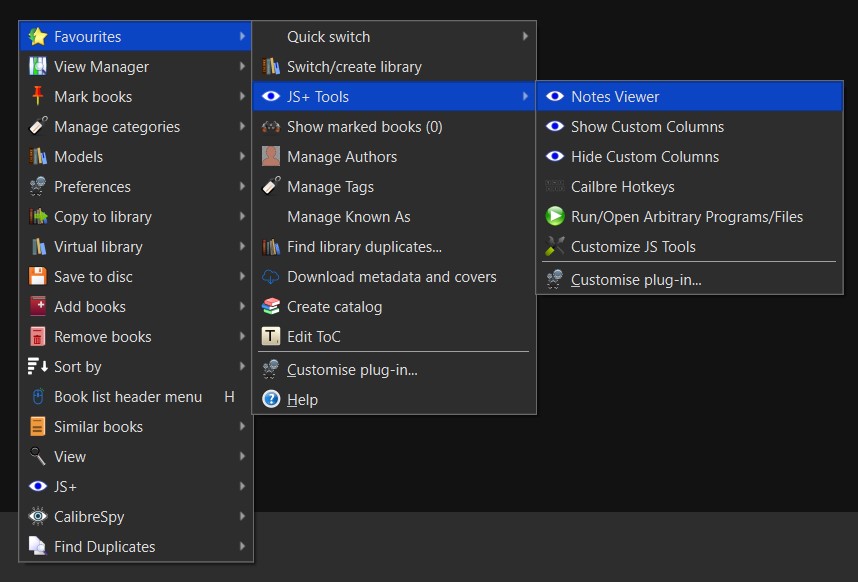Click the green Run Arbitrary Programs icon
The width and height of the screenshot is (858, 582).
point(555,217)
